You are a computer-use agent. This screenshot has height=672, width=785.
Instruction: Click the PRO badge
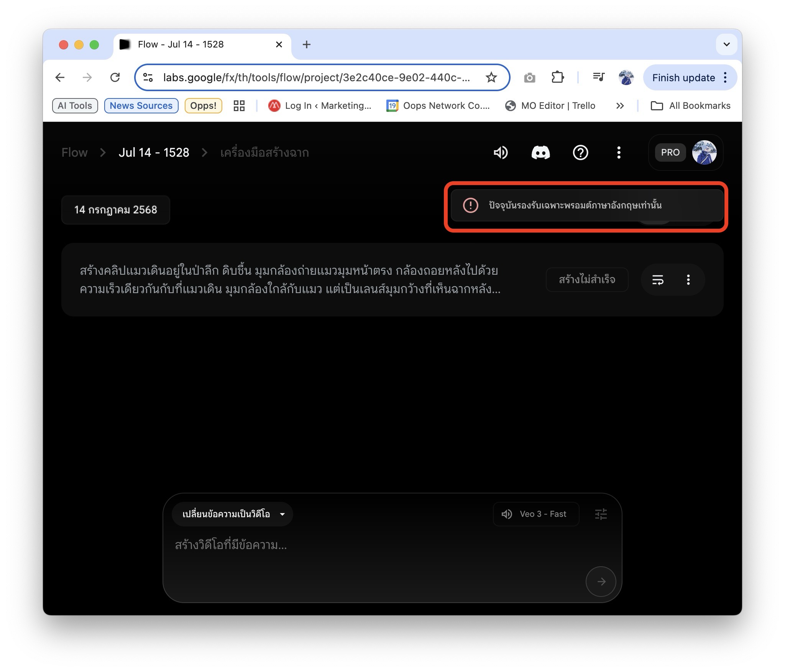point(670,152)
